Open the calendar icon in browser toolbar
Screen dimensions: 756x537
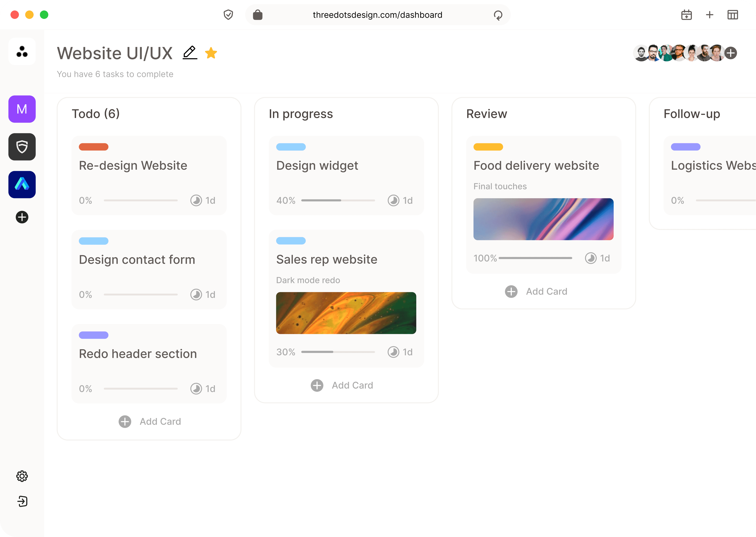click(687, 15)
